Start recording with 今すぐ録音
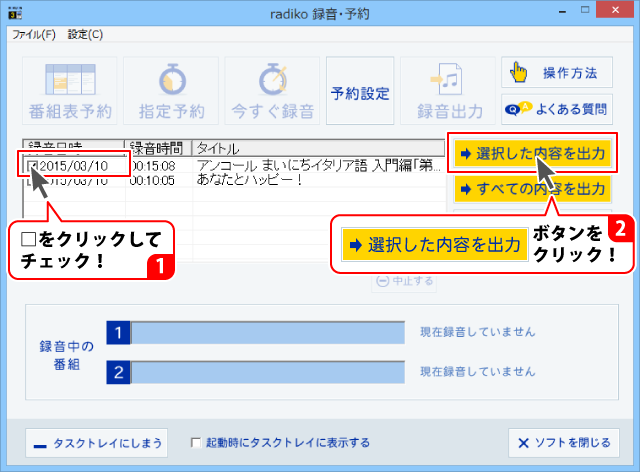The image size is (640, 472). (x=272, y=91)
